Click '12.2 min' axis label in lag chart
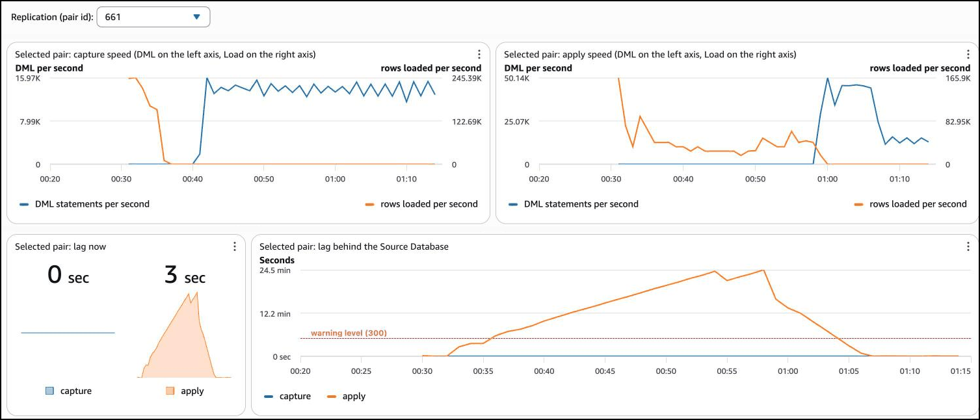The image size is (980, 420). pos(275,314)
